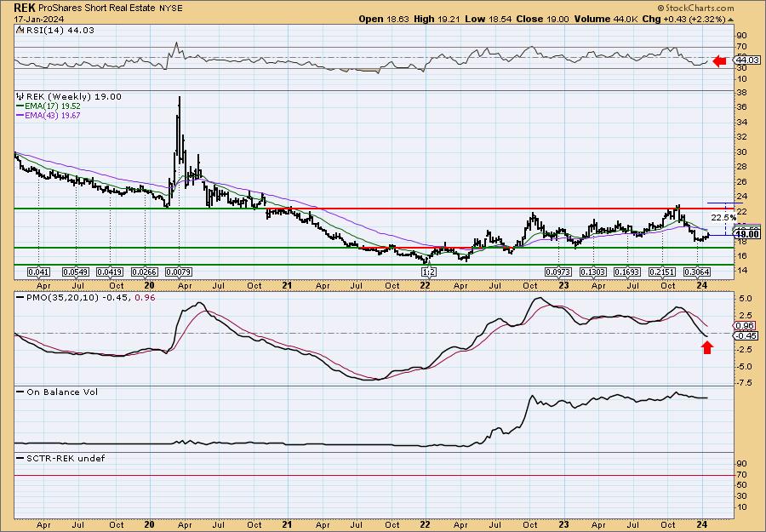The height and width of the screenshot is (532, 766).
Task: Click the 0.0266 cycle label
Action: coord(145,272)
